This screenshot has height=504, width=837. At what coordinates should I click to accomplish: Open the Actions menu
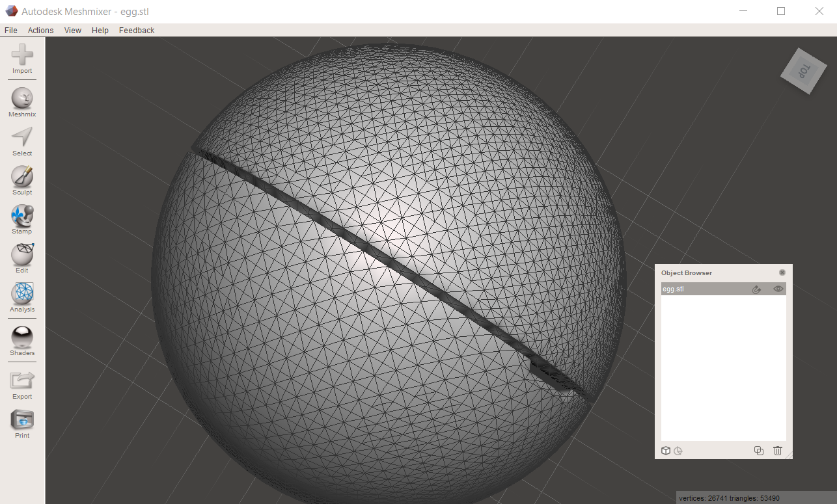40,30
